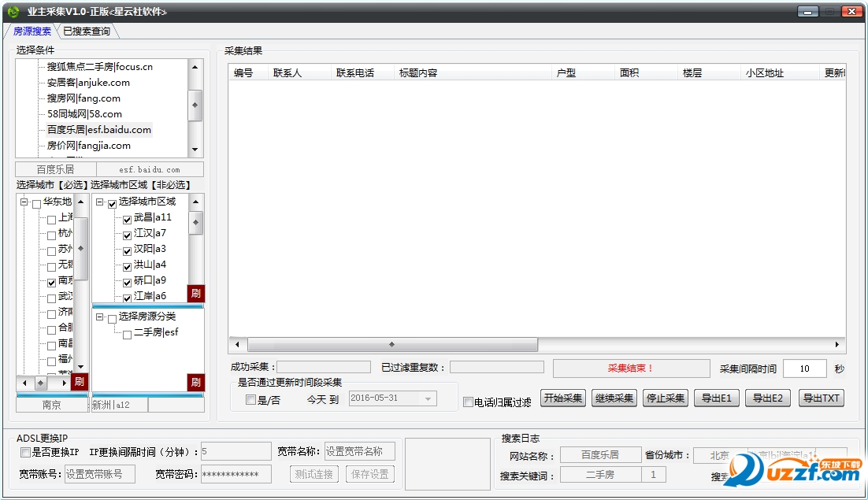Uncheck the 汉阳|a3 district checkbox
Screen dimensions: 868x500
(x=128, y=250)
